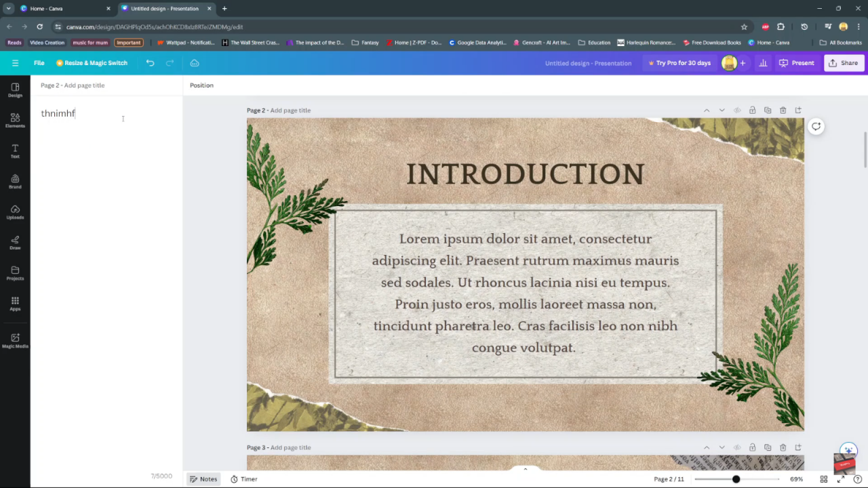
Task: Hide Page 3 with eye icon
Action: point(737,447)
